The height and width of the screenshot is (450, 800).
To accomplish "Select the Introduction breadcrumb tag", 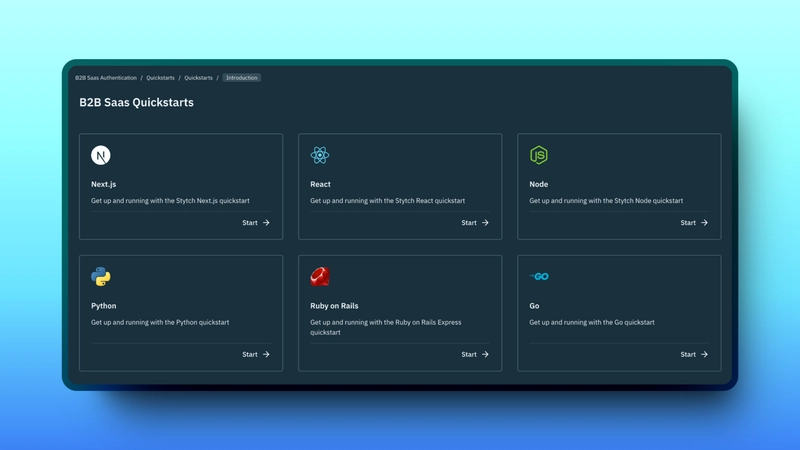I will pos(242,78).
